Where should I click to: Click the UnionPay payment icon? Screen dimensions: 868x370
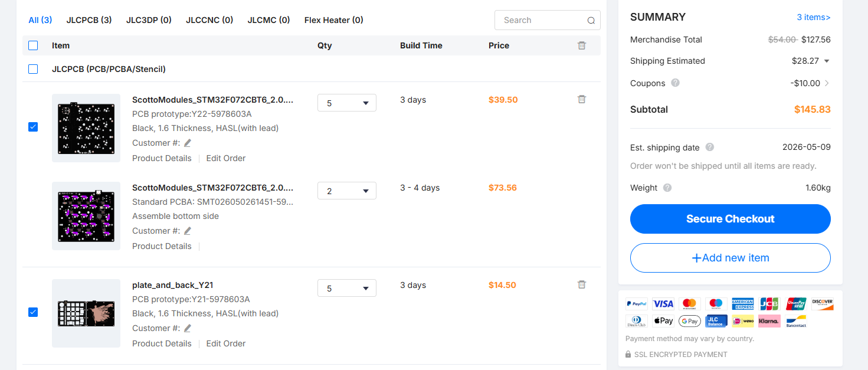click(796, 304)
